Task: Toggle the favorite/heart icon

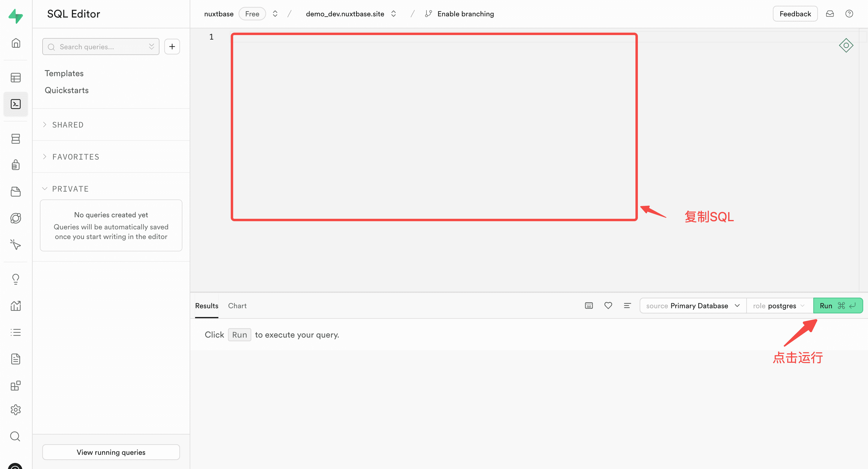Action: 608,305
